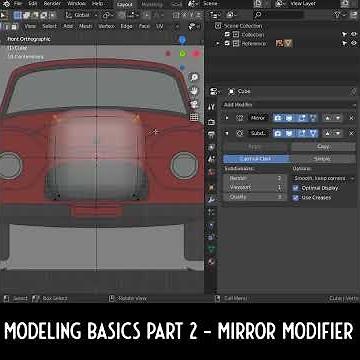360x360 pixels.
Task: Toggle the Optimal Display checkbox
Action: click(x=295, y=188)
